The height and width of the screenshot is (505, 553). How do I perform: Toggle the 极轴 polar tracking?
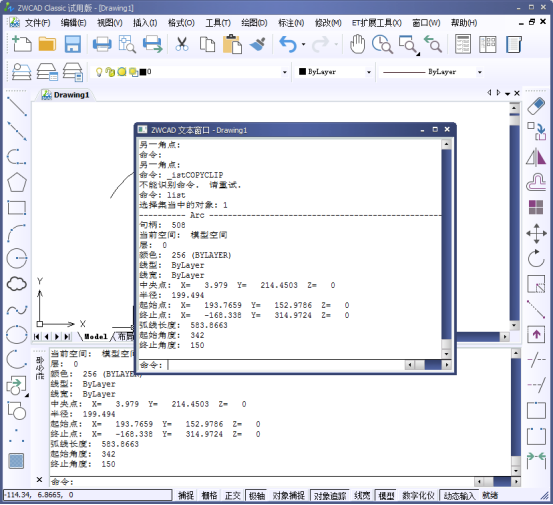pos(256,495)
